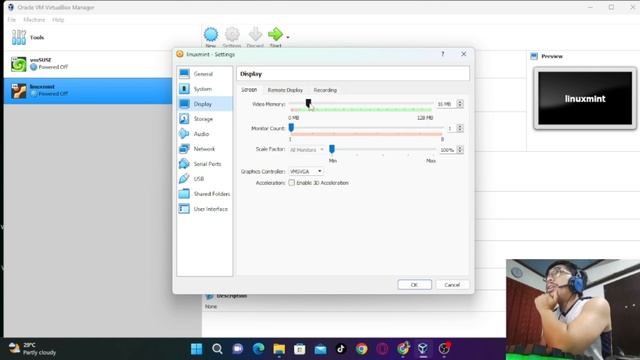Open Graphics Controller dropdown
The image size is (640, 360).
point(306,171)
